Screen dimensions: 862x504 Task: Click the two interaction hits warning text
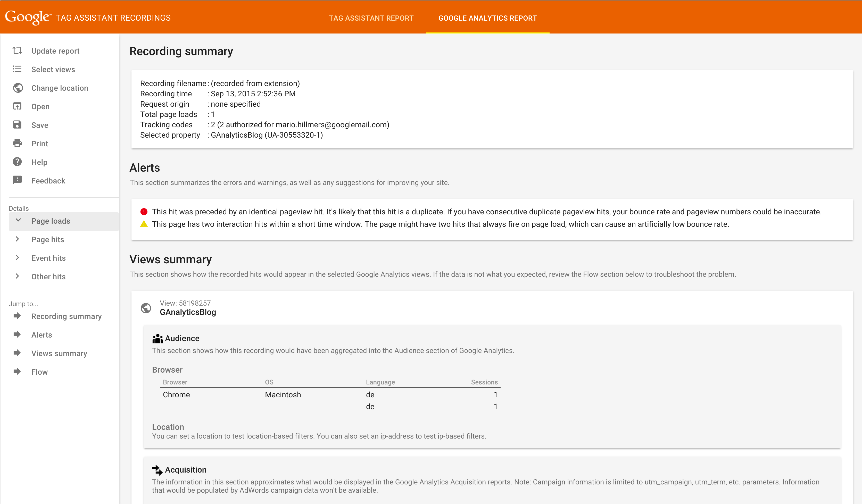pos(441,224)
